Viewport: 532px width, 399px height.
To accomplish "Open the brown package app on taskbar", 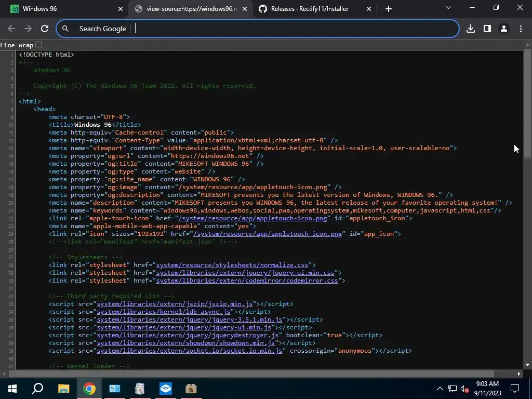I will click(x=191, y=389).
